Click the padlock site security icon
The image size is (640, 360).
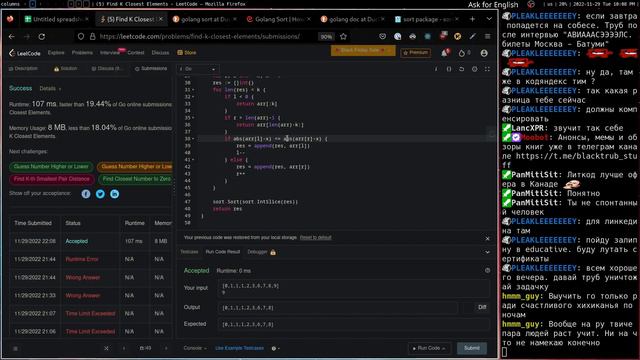(93, 37)
